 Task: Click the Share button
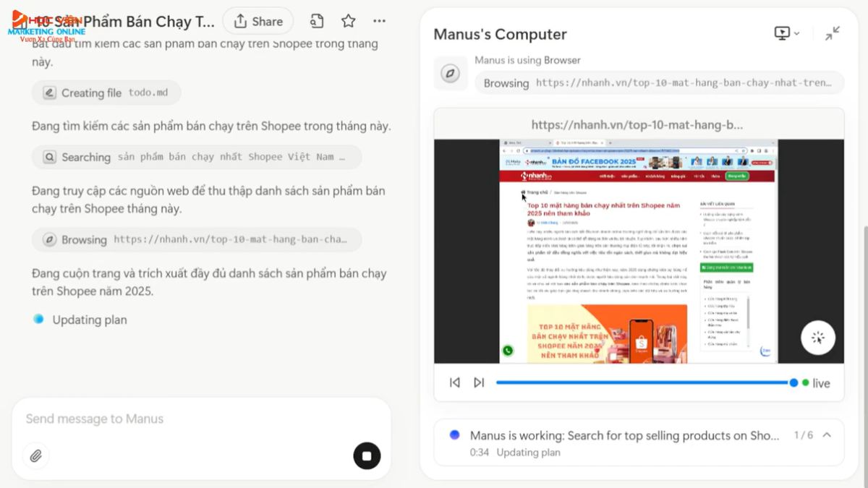point(258,21)
